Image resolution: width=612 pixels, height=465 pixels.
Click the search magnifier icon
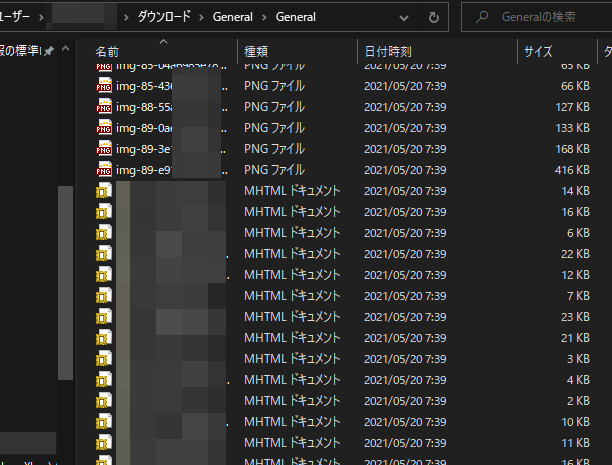[482, 17]
